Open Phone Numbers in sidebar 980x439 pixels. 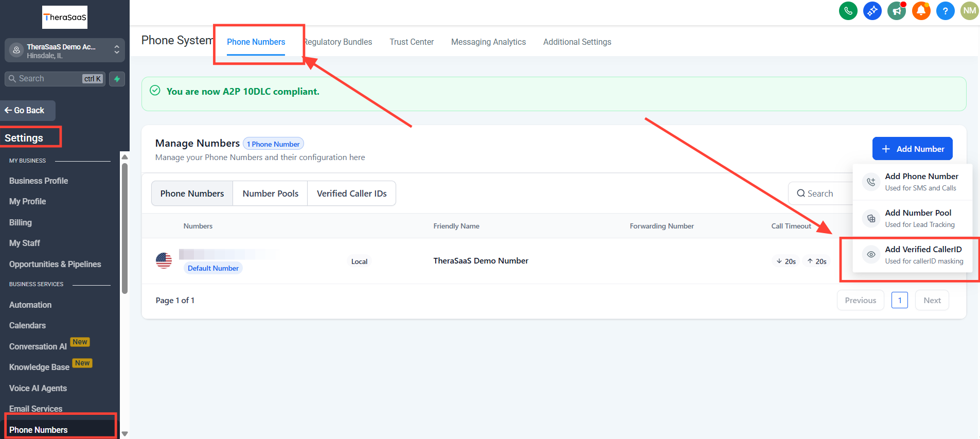[x=39, y=430]
